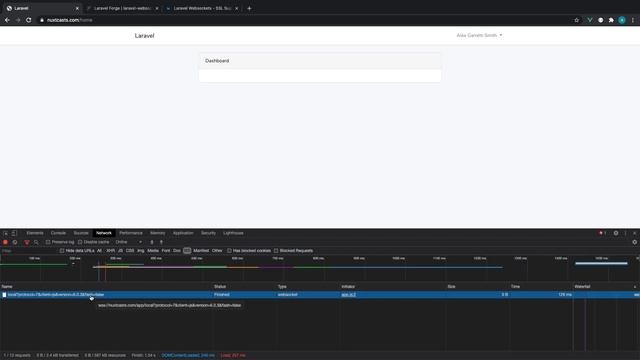640x360 pixels.
Task: Toggle the DevTools device toolbar icon
Action: click(14, 233)
